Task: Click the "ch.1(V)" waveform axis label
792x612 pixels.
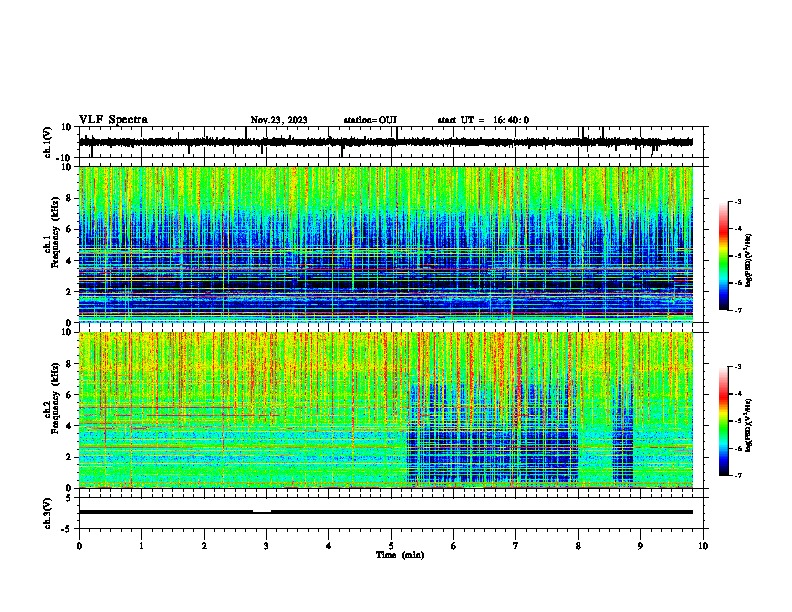Action: (48, 142)
